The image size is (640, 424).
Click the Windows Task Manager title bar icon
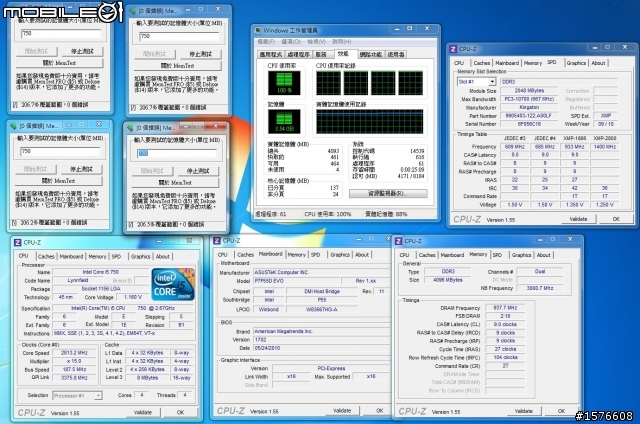click(x=258, y=30)
